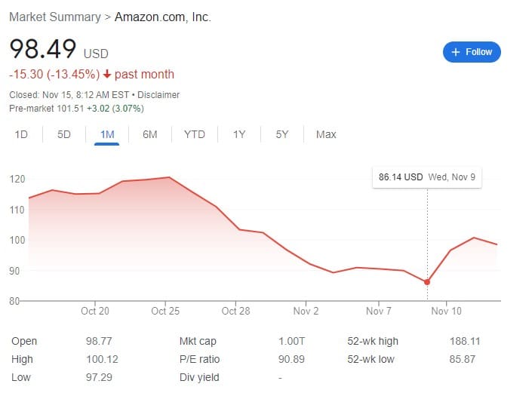
Task: Click the red down arrow icon
Action: coord(107,74)
